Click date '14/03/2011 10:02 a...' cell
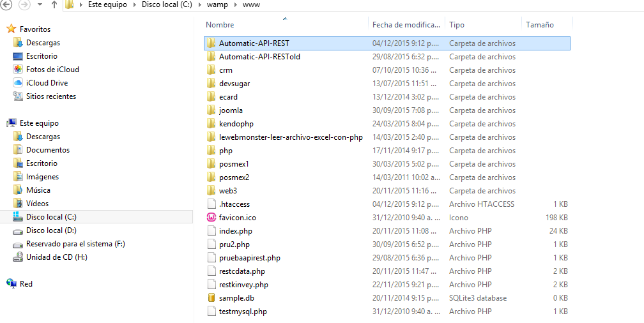Viewport: 644px width, 323px height. [406, 177]
